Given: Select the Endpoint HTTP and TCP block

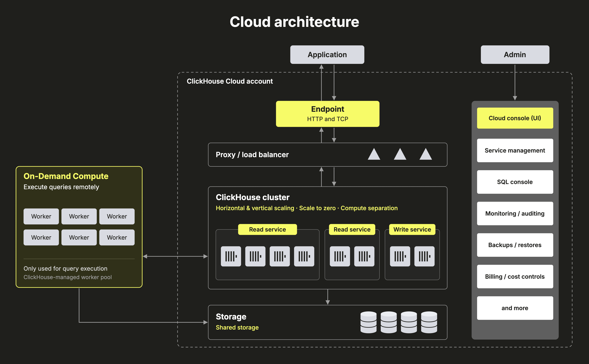Looking at the screenshot, I should (328, 114).
